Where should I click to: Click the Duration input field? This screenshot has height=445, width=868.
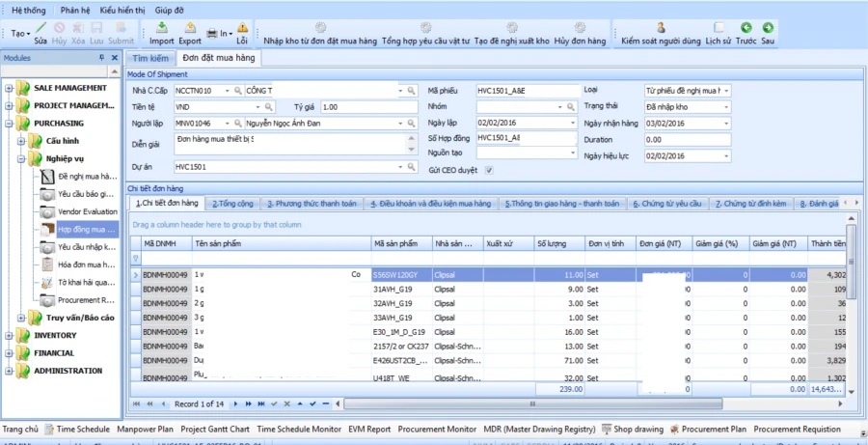point(688,140)
